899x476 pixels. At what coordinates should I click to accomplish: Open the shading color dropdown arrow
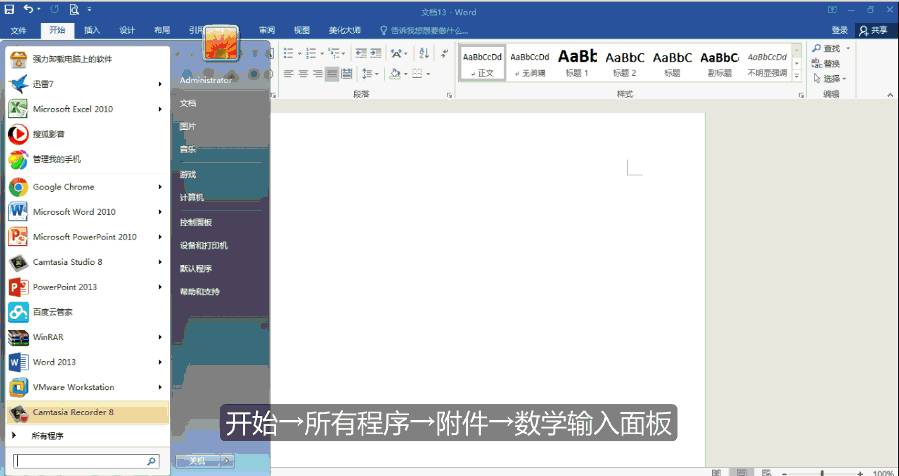click(405, 74)
